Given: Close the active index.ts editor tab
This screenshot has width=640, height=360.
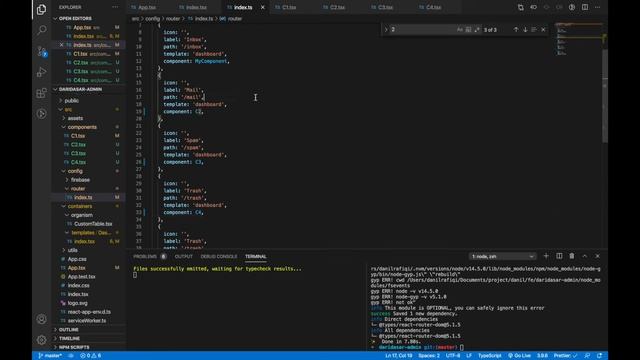Looking at the screenshot, I should (262, 7).
